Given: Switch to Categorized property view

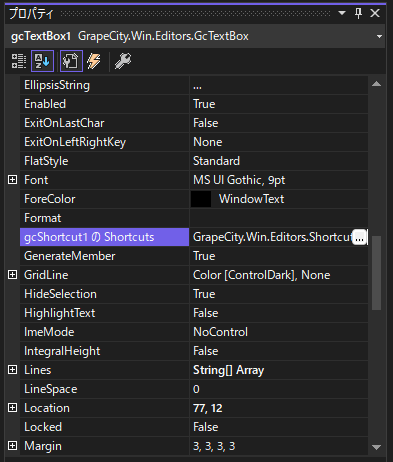Looking at the screenshot, I should (19, 61).
